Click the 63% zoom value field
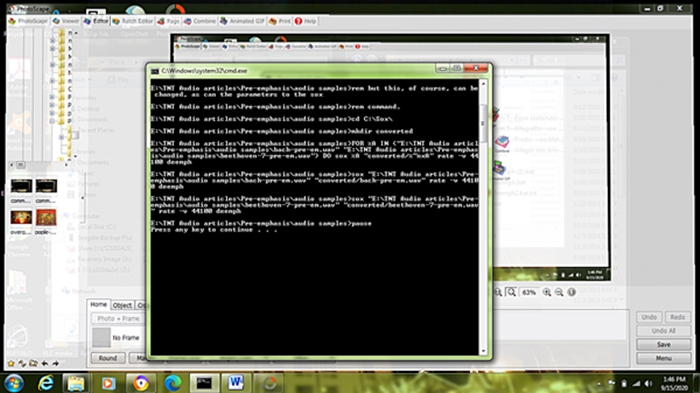 tap(529, 293)
